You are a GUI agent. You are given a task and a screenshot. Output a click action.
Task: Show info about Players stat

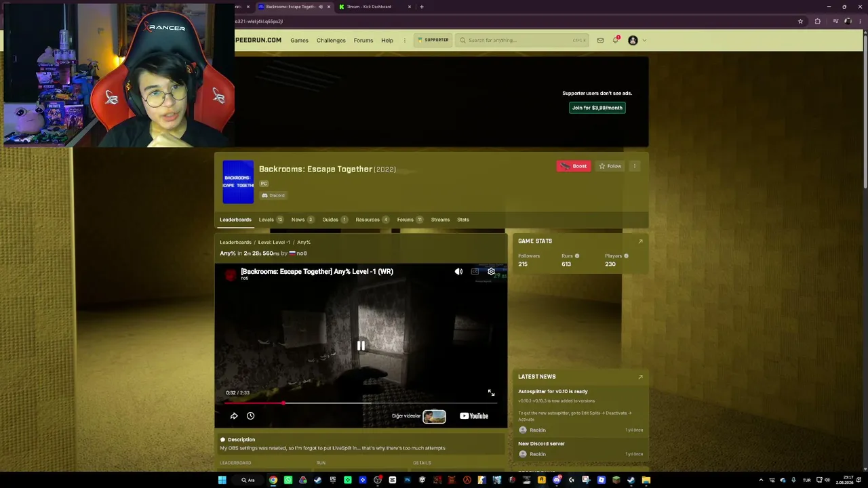626,256
